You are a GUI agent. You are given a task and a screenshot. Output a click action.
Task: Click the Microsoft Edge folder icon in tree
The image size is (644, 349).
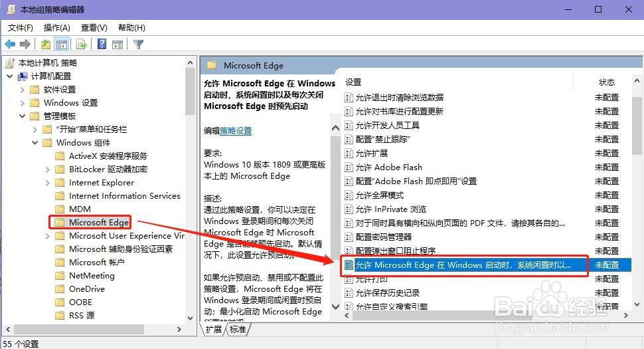(60, 223)
